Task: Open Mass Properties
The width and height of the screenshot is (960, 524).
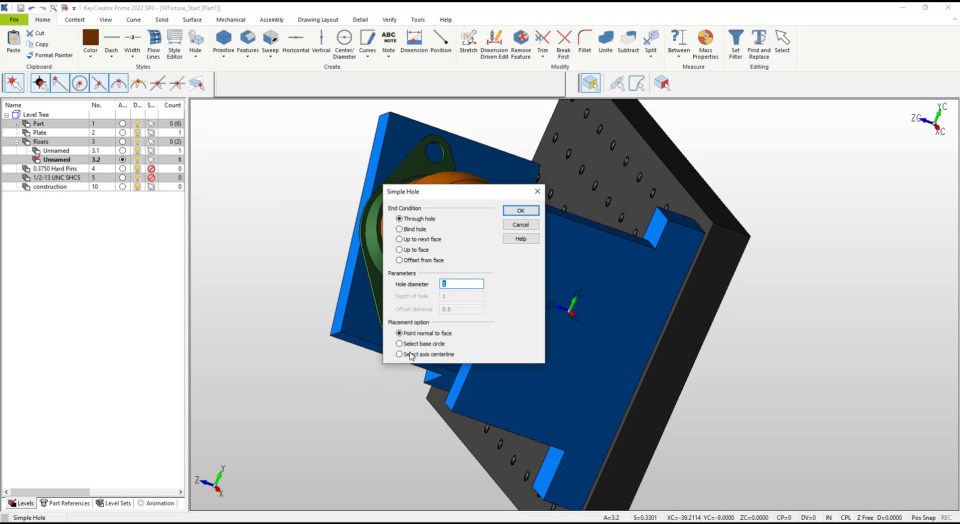Action: coord(705,44)
